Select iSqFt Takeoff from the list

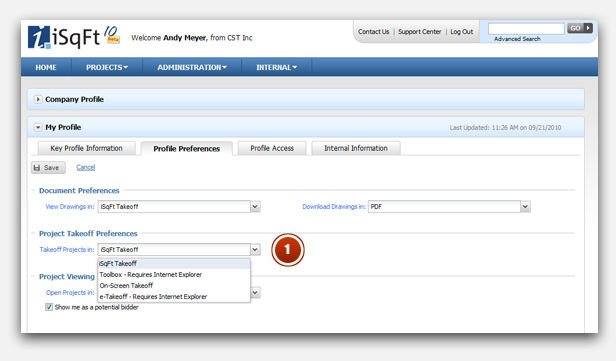coord(174,264)
